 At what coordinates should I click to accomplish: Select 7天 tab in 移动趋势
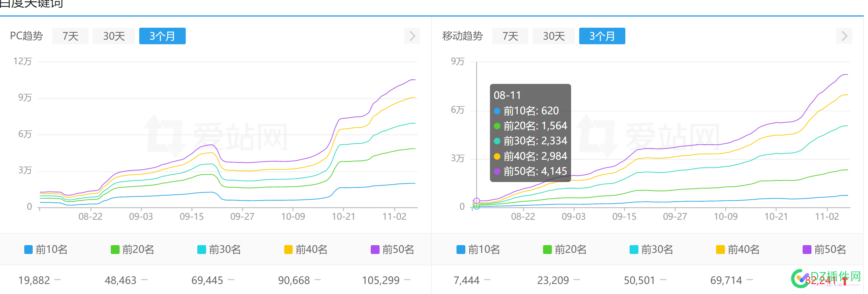(510, 36)
